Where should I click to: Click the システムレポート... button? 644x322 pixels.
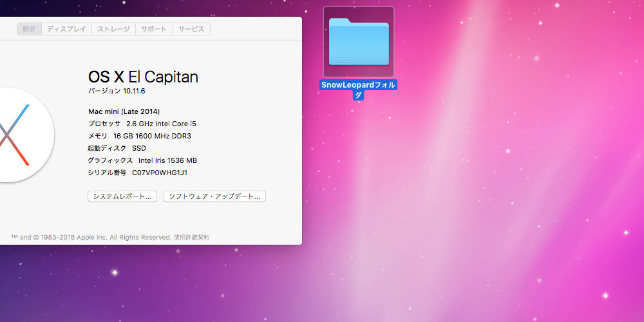pos(122,196)
